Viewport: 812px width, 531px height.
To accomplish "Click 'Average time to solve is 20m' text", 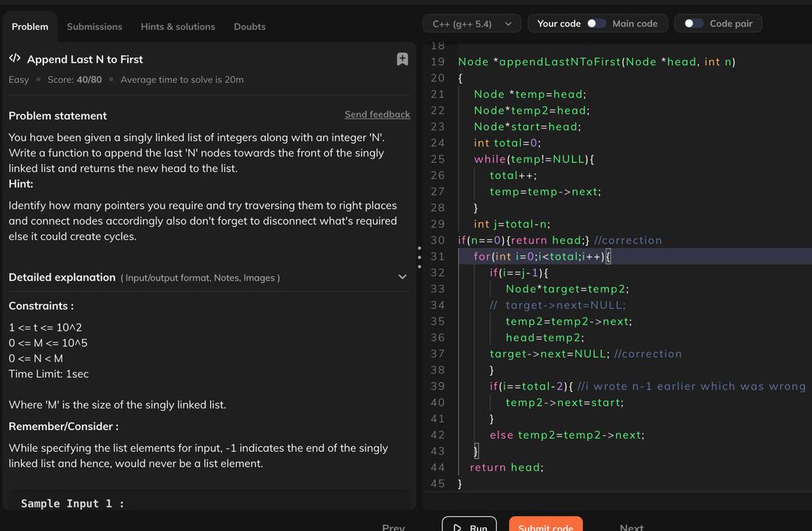I will (x=182, y=80).
